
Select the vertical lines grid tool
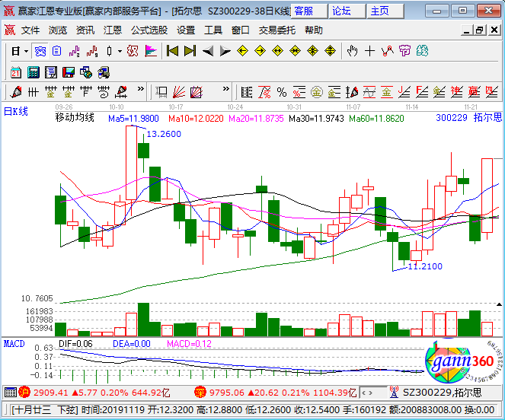[34, 92]
